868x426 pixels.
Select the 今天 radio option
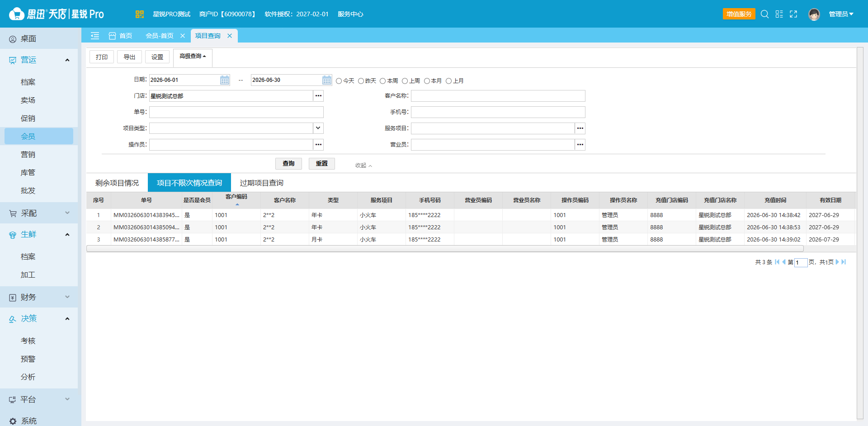pyautogui.click(x=339, y=81)
